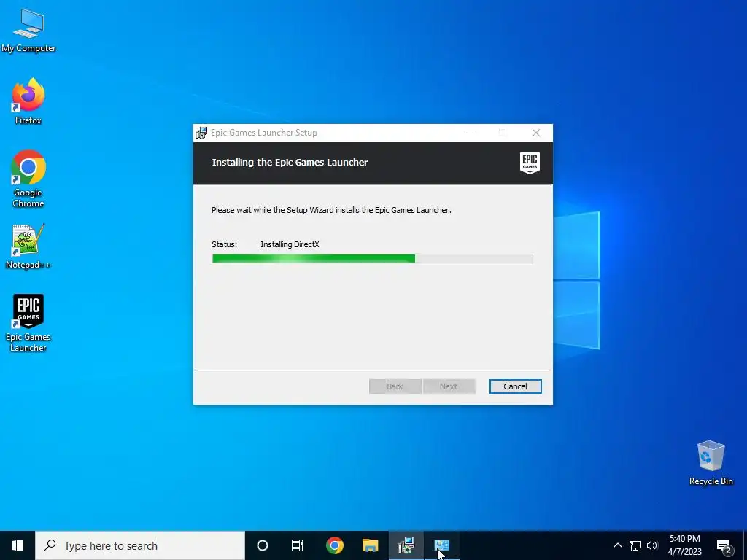Open the volume control in system tray
The image size is (747, 560).
coord(652,545)
